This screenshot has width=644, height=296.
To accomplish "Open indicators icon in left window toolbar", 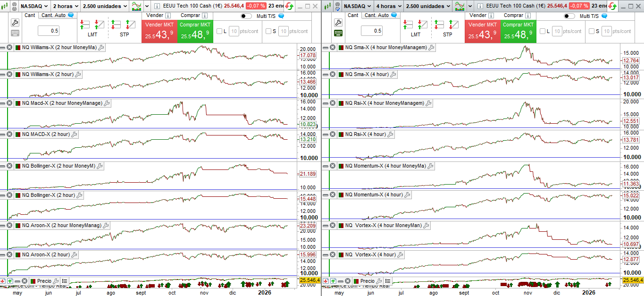I will (x=136, y=6).
